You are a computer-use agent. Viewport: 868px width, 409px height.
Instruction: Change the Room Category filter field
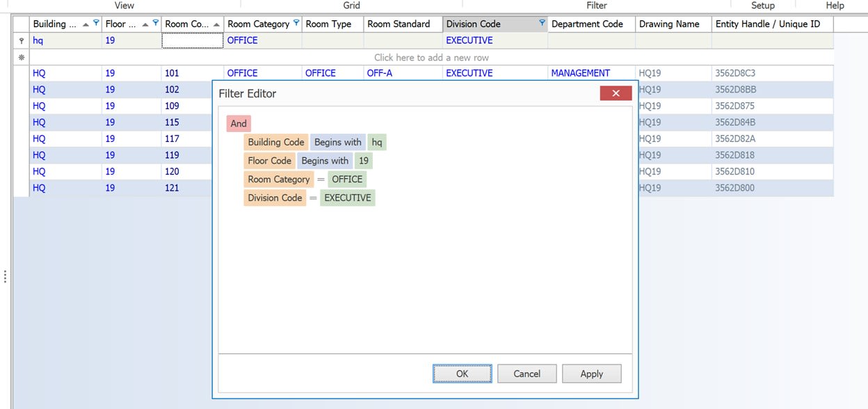(x=279, y=179)
